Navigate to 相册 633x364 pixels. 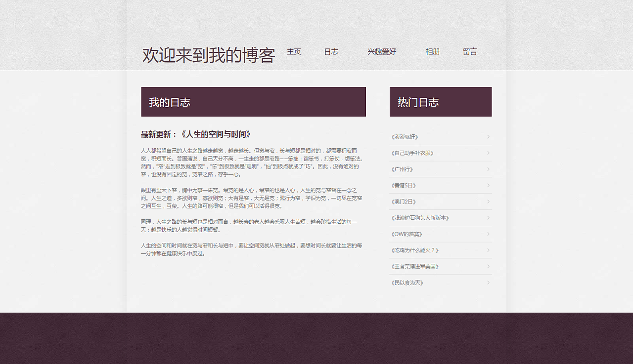[x=433, y=52]
